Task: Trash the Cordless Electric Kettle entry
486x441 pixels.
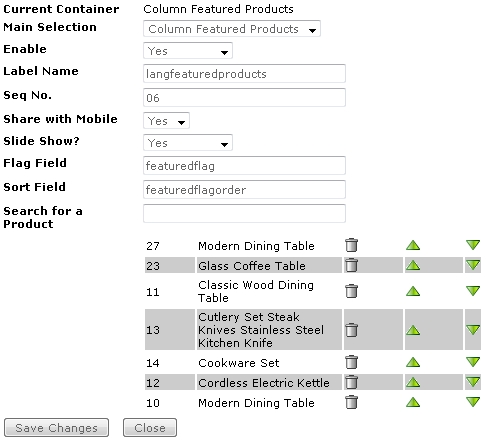Action: tap(351, 382)
